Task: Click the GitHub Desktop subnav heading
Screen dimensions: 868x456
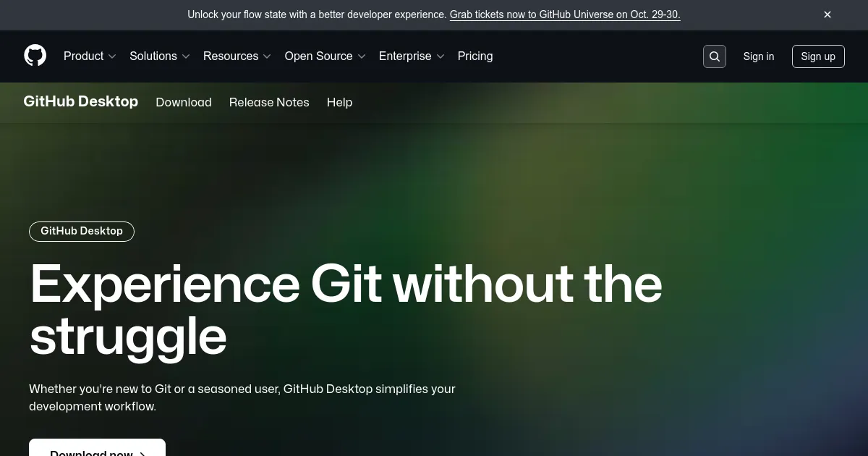Action: point(80,101)
